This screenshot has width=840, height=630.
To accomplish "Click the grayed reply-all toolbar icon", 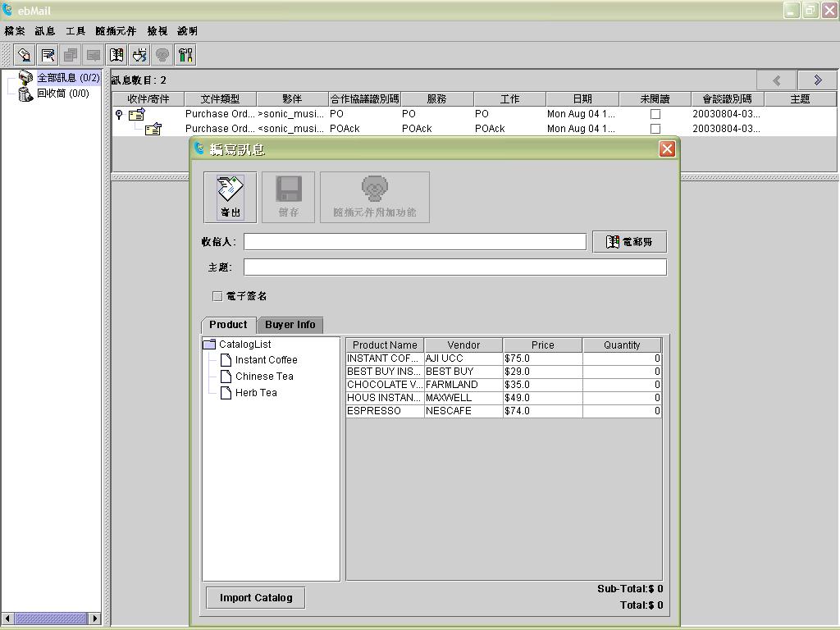I will pos(71,55).
